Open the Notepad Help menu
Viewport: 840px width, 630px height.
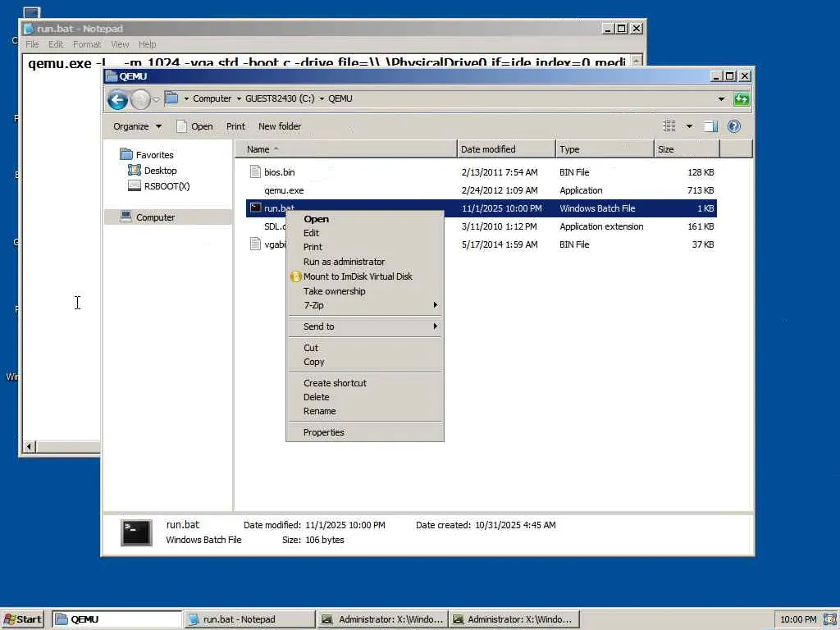(148, 44)
